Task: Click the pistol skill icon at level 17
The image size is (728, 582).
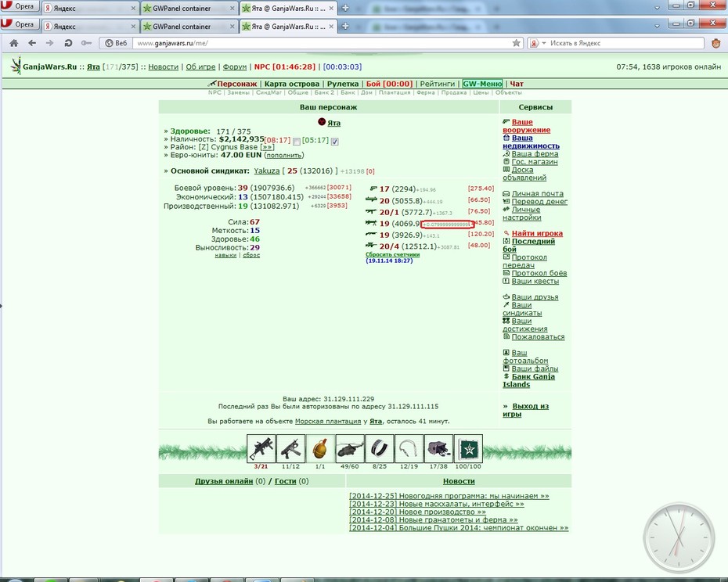Action: click(x=373, y=189)
